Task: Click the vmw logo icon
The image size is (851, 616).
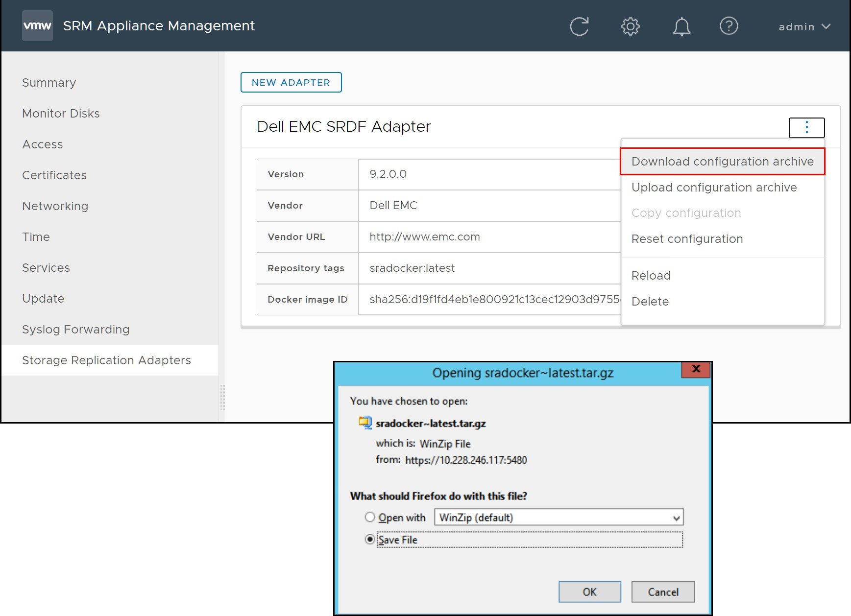Action: pyautogui.click(x=37, y=25)
